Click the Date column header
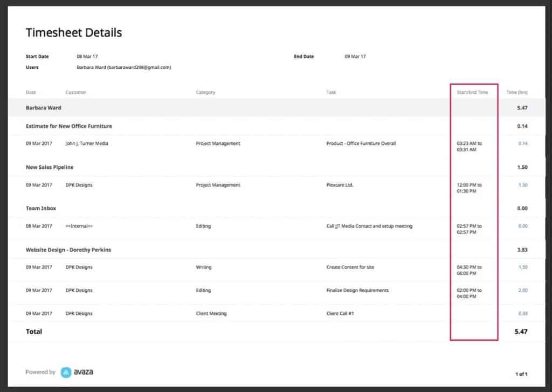 tap(31, 92)
